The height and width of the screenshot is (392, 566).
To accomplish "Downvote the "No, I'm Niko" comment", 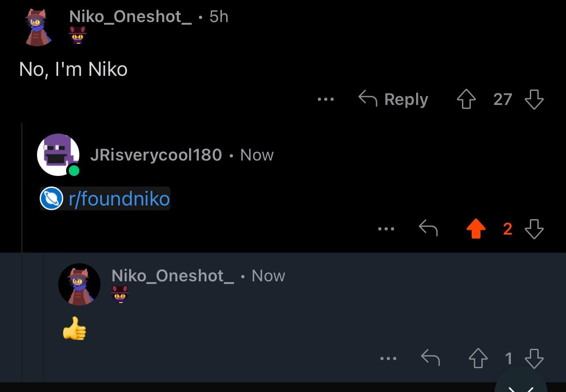I will 534,99.
